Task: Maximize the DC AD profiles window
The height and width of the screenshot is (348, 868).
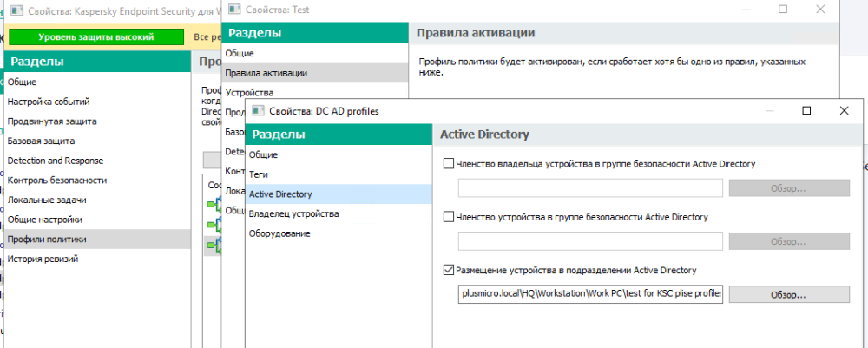Action: click(x=806, y=111)
